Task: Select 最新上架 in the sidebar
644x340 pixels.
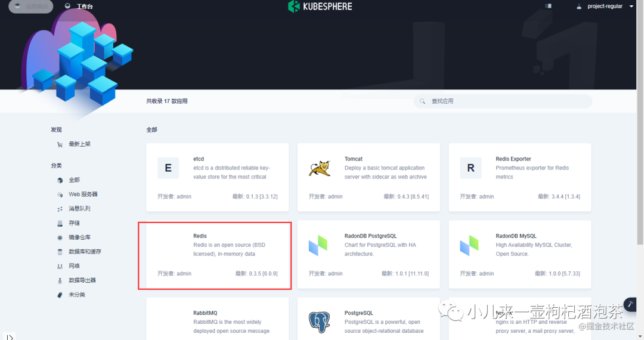Action: 80,144
